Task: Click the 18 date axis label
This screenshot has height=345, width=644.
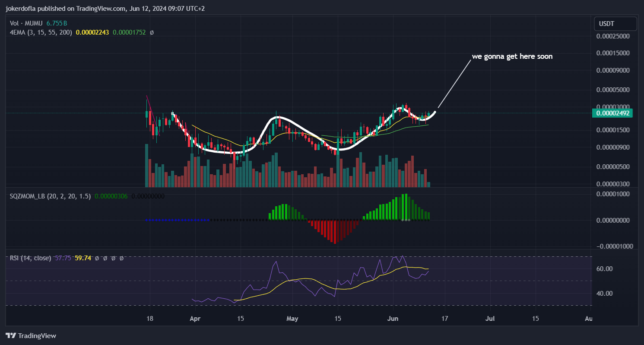Action: 149,318
